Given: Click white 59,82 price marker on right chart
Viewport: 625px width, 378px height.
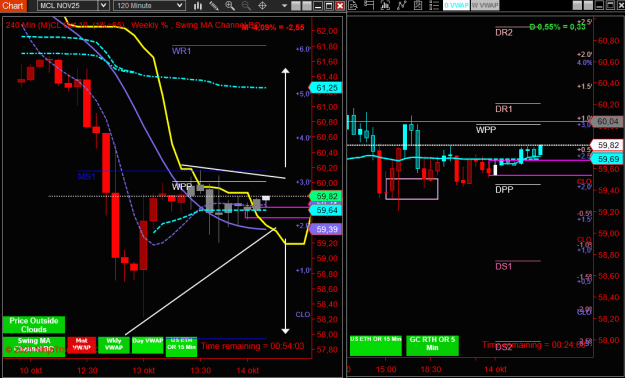Looking at the screenshot, I should (x=607, y=145).
